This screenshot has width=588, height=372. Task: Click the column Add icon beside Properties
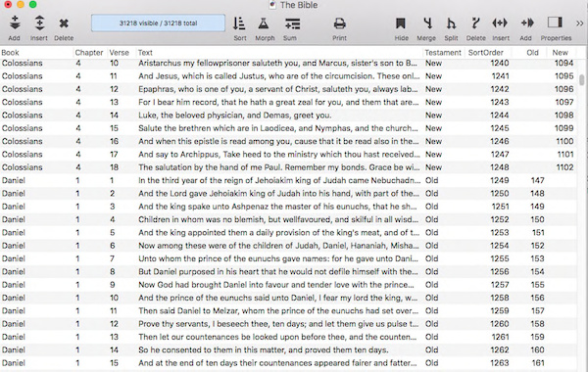pyautogui.click(x=527, y=23)
